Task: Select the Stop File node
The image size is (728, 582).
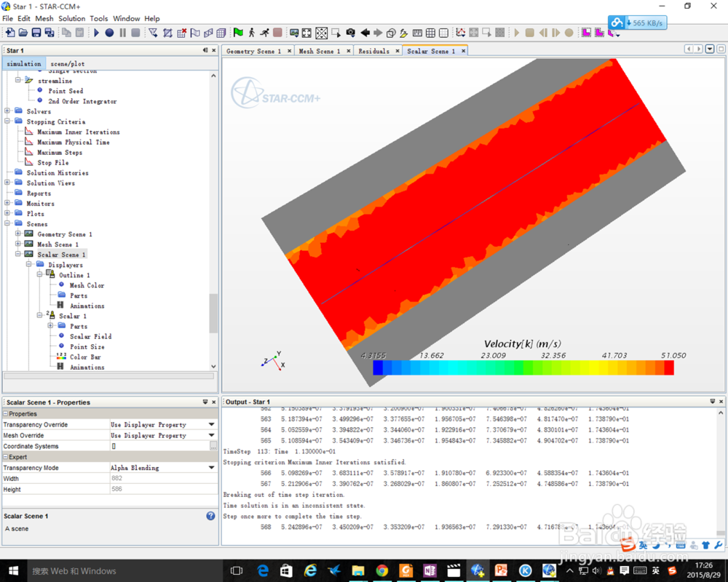Action: tap(53, 162)
